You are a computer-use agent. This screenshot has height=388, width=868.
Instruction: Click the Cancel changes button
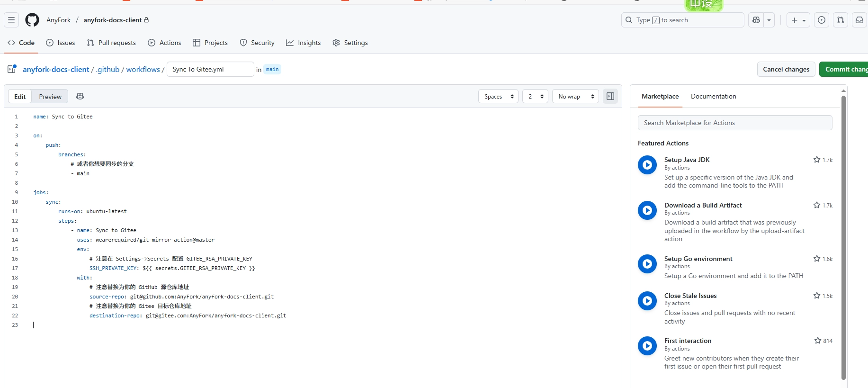786,69
